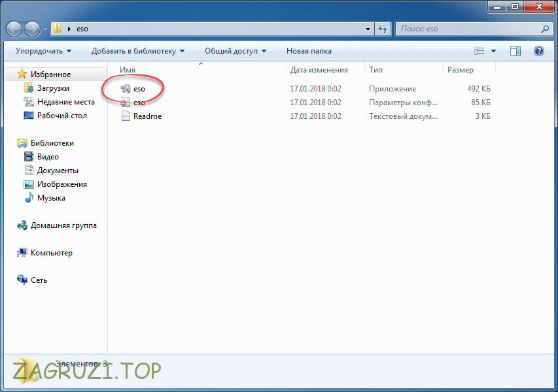Minimize the Explorer window

click(x=497, y=6)
